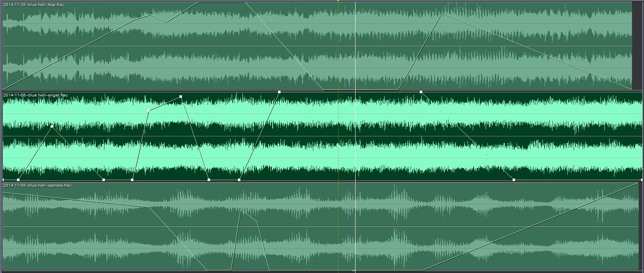Click the yellow playhead marker at the top
This screenshot has width=644, height=273.
tap(338, 1)
